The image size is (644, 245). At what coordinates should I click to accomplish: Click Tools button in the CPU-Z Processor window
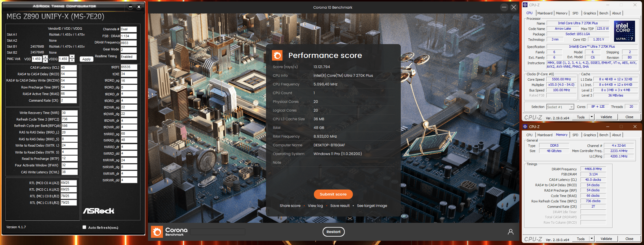coord(581,117)
